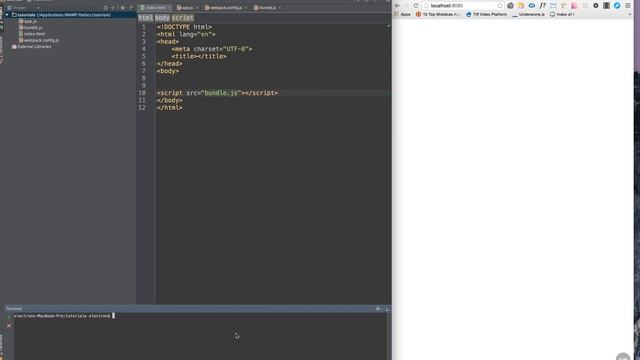
Task: Open the Terminal panel settings gear
Action: (378, 309)
